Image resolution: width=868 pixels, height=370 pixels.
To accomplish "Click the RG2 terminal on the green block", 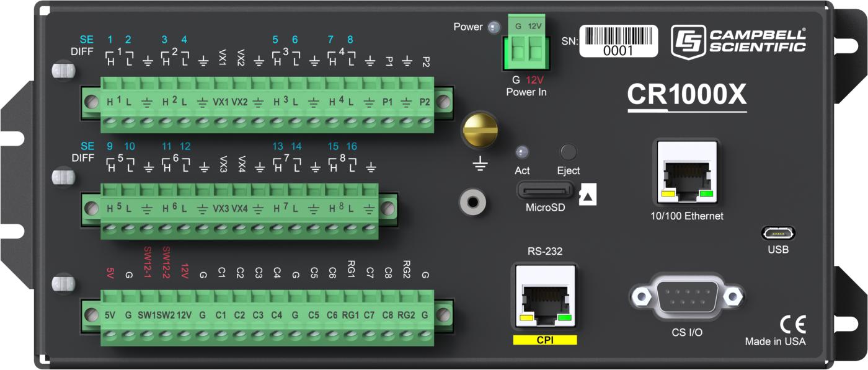I will click(x=406, y=315).
